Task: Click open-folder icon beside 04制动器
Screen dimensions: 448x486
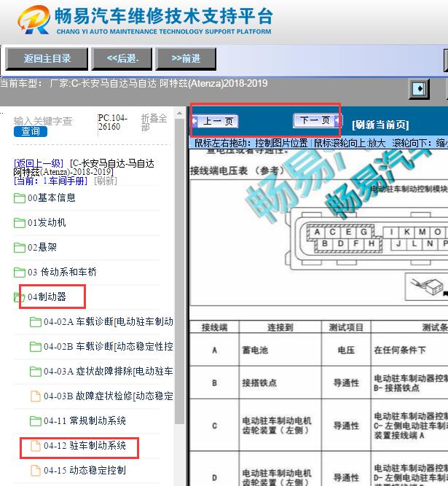Action: [x=19, y=297]
